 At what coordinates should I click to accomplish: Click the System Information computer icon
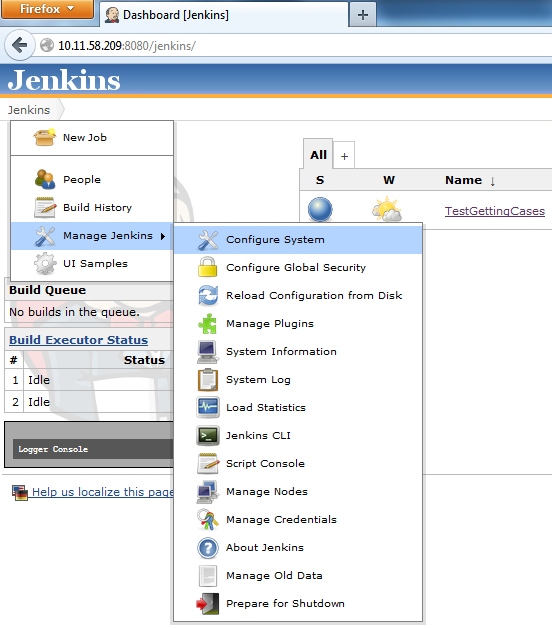(208, 352)
